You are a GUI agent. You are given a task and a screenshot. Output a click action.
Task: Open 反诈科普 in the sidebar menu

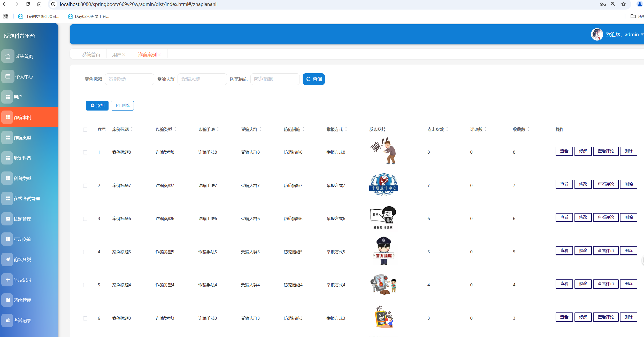[x=22, y=158]
